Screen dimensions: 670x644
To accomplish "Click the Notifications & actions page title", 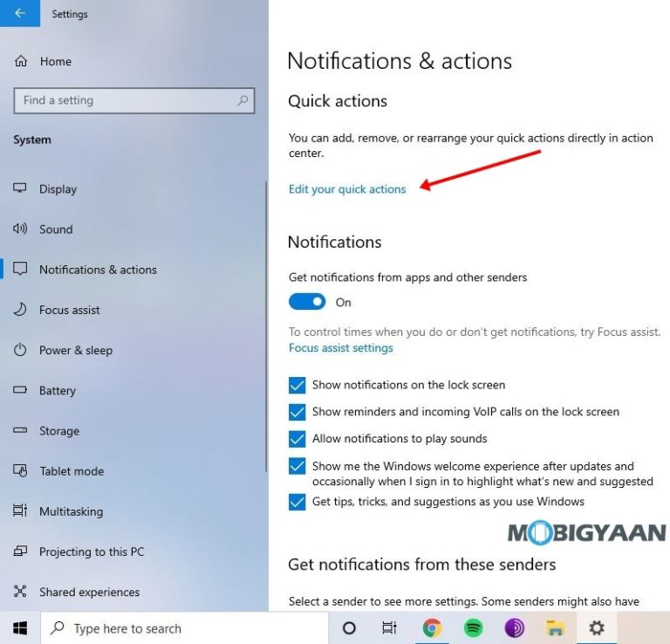I will (400, 61).
